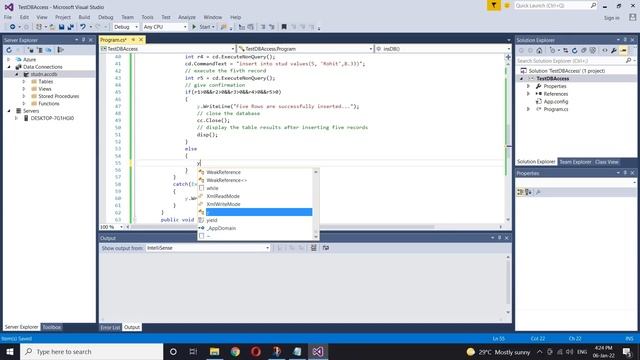The image size is (640, 360).
Task: Click the Search Solution Explorer field
Action: point(570,60)
